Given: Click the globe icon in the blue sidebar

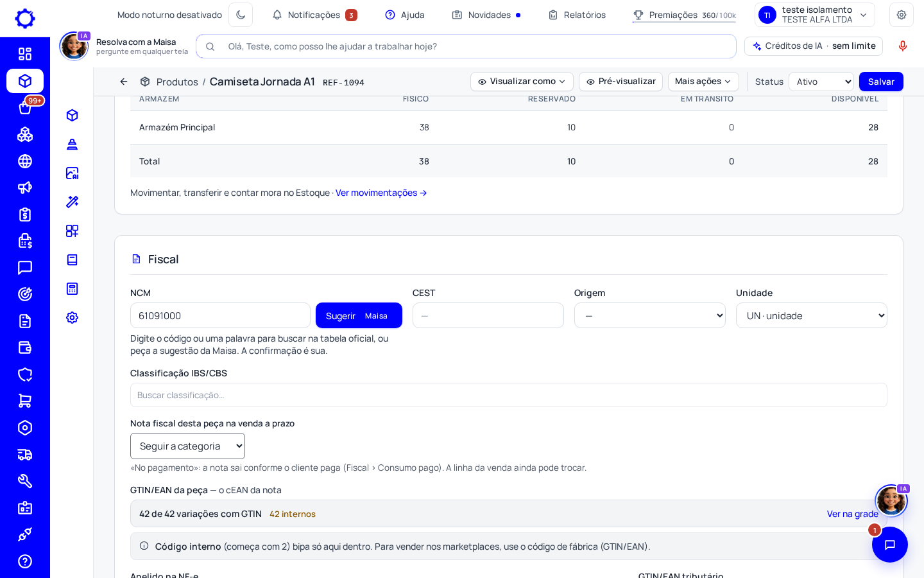Looking at the screenshot, I should (x=25, y=161).
